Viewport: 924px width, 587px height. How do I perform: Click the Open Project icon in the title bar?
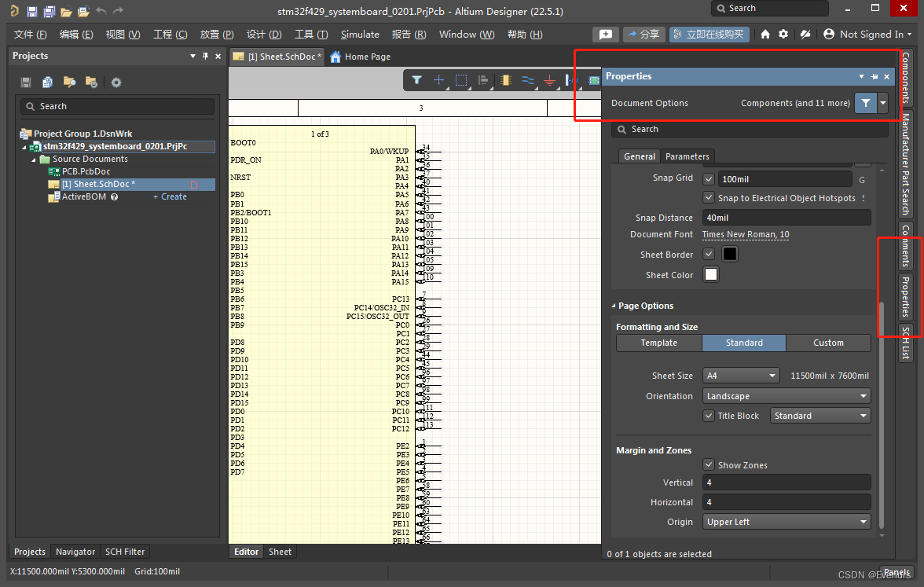[83, 11]
